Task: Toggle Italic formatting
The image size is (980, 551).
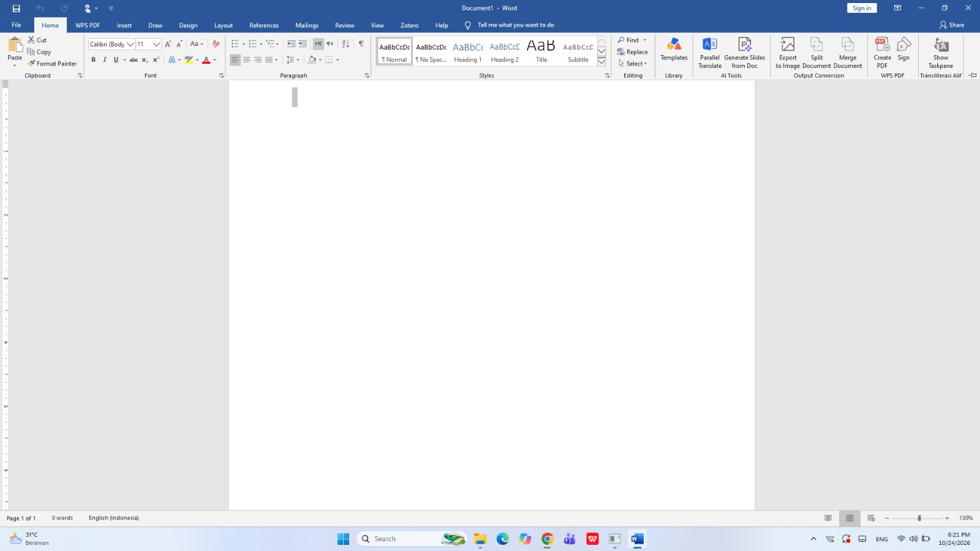Action: click(x=105, y=60)
